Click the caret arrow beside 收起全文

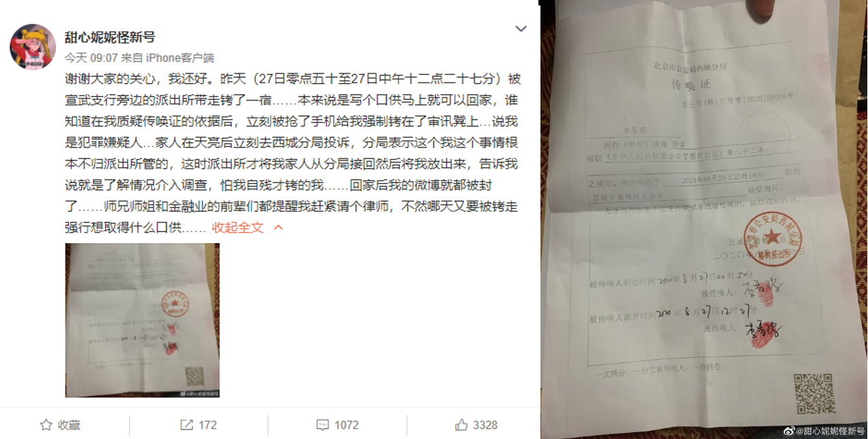[278, 227]
